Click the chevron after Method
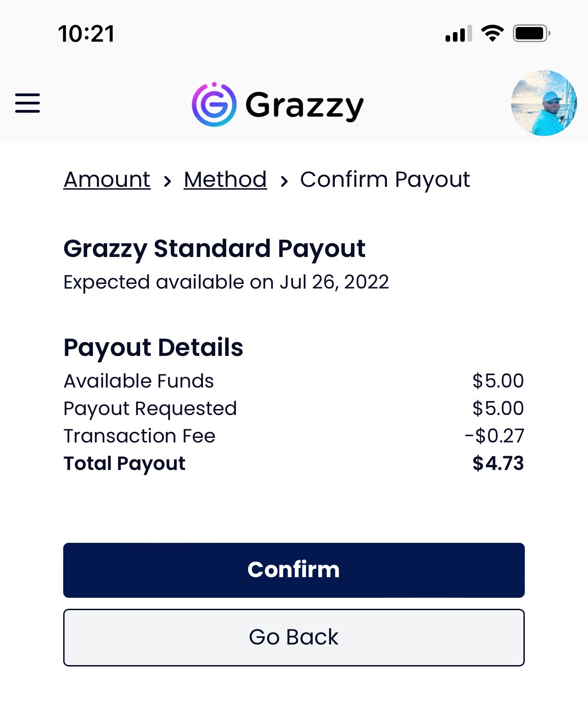 click(x=284, y=181)
